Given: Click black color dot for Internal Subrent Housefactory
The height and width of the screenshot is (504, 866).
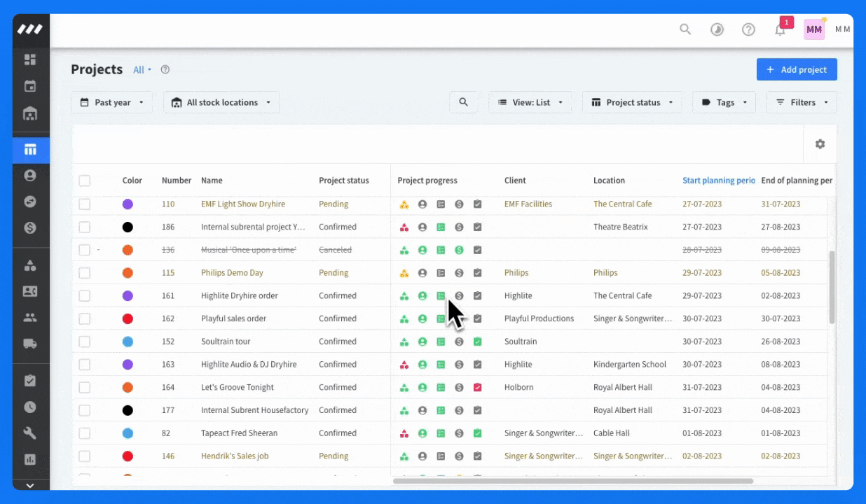Looking at the screenshot, I should click(x=128, y=410).
